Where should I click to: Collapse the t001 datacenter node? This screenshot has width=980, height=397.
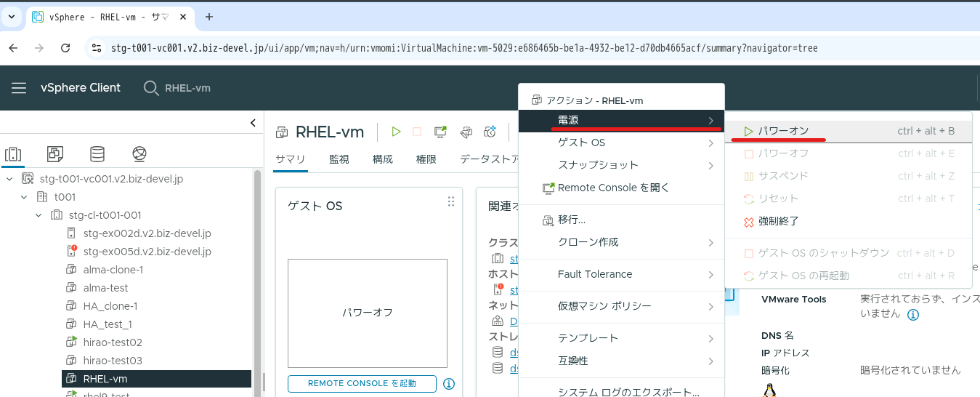tap(24, 197)
